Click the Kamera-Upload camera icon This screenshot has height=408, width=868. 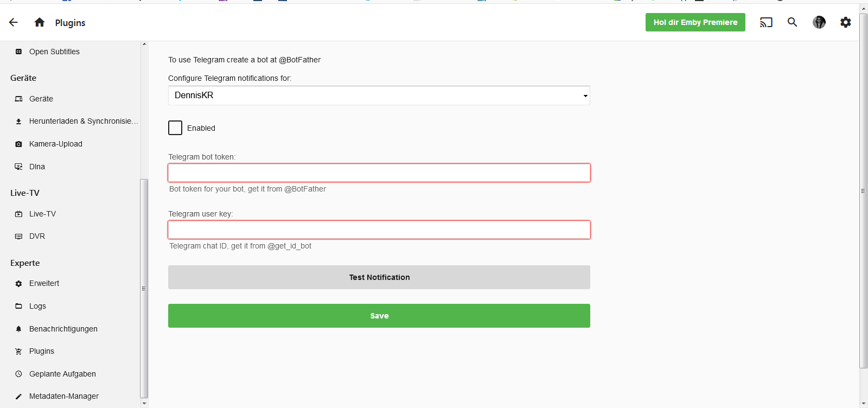pyautogui.click(x=18, y=144)
